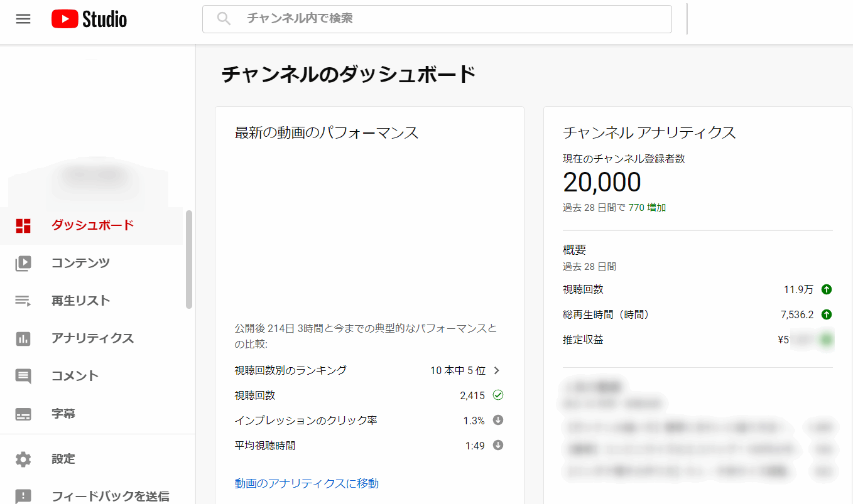853x504 pixels.
Task: Open the ダッシュボード dashboard icon
Action: pyautogui.click(x=23, y=225)
